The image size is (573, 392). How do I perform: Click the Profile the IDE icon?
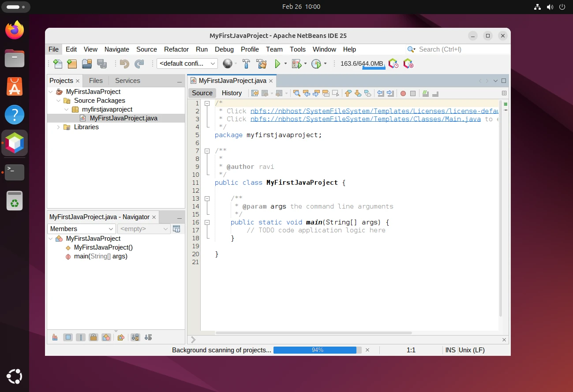pos(393,64)
